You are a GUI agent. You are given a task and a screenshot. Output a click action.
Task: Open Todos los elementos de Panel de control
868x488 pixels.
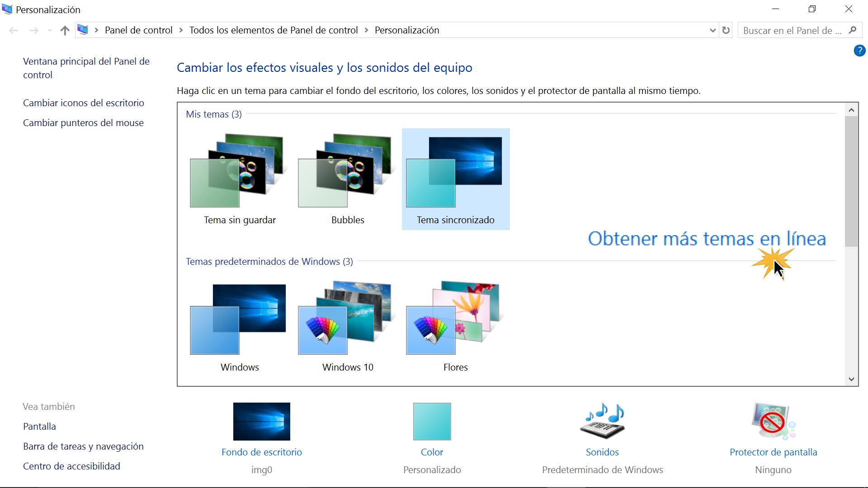tap(274, 30)
